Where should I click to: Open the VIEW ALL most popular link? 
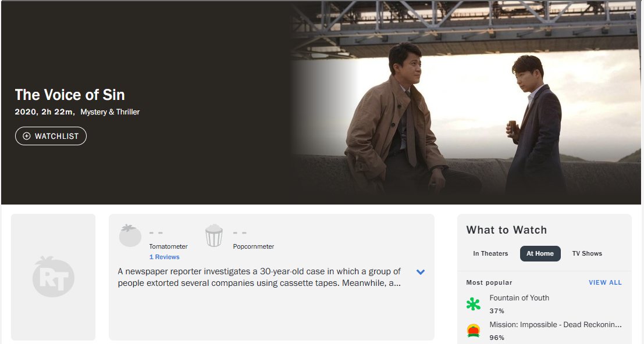click(x=606, y=282)
